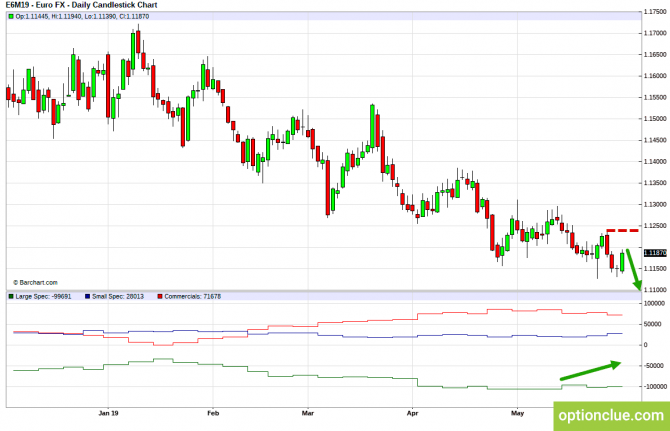Select the Jan 19 date label
Screen dimensions: 670x431
coord(108,411)
